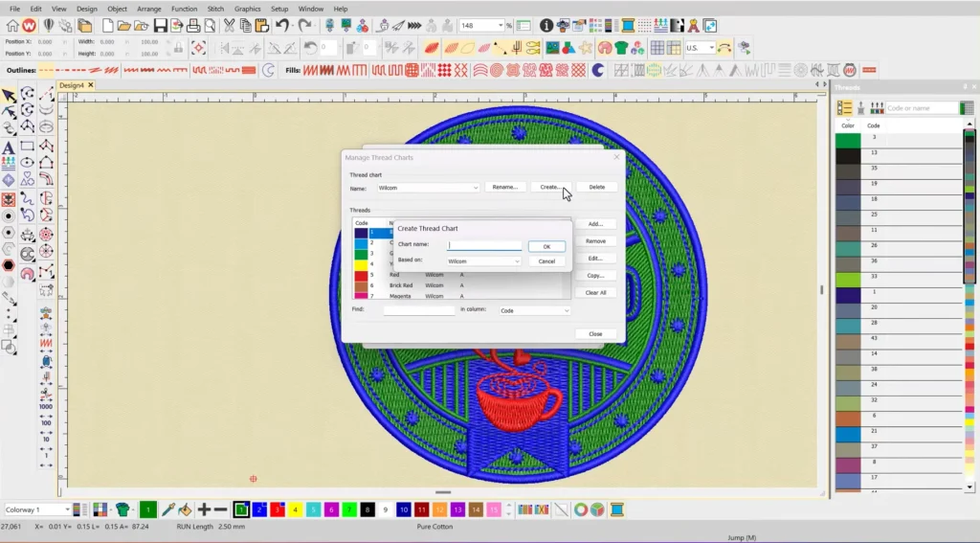Toggle thread list view in the Threads panel
This screenshot has width=980, height=543.
coord(844,107)
